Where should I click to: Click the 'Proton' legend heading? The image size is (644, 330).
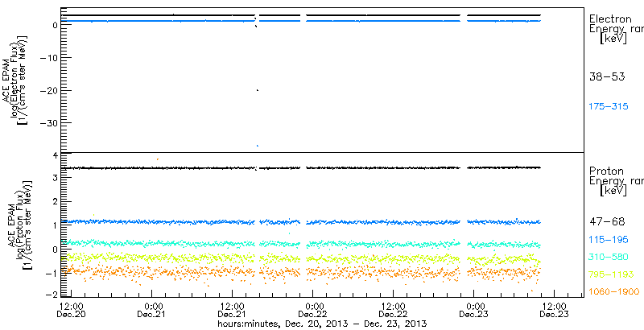pyautogui.click(x=607, y=171)
